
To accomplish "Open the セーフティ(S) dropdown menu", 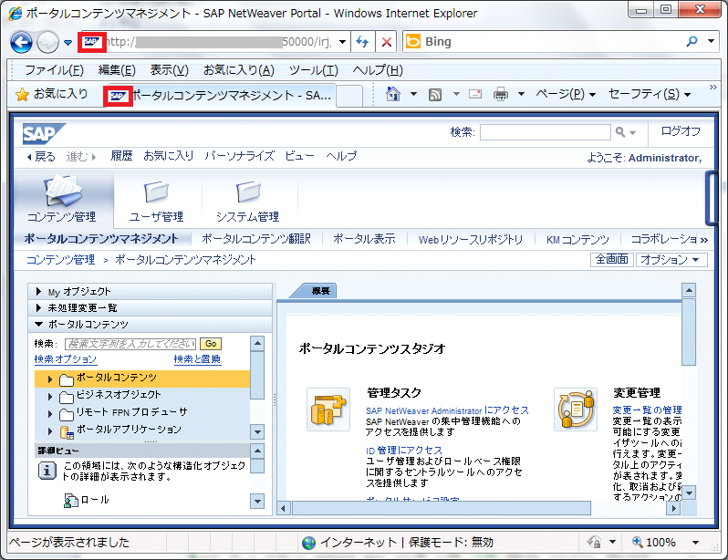I will pos(649,94).
